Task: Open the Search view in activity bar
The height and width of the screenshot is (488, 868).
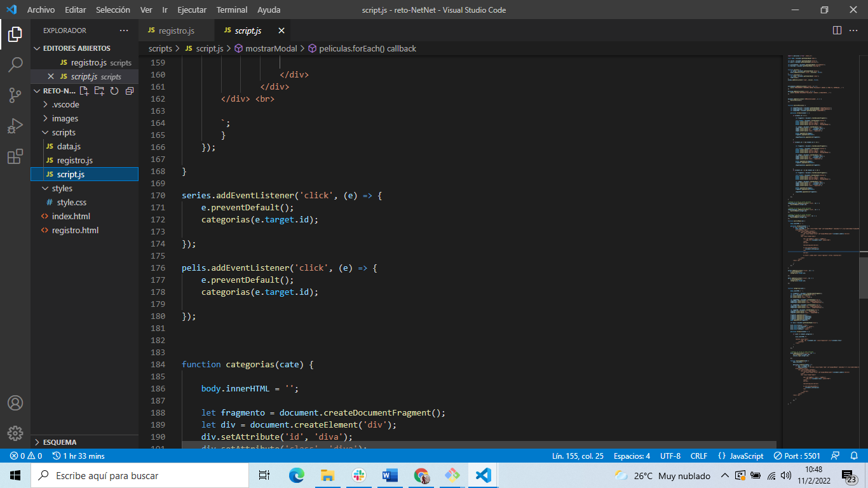Action: (15, 64)
